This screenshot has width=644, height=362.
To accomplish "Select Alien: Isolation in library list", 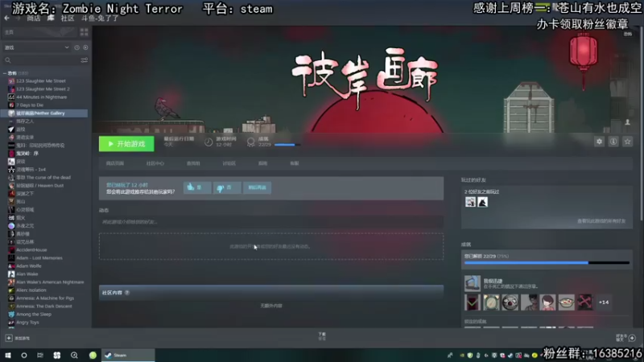I will 31,290.
